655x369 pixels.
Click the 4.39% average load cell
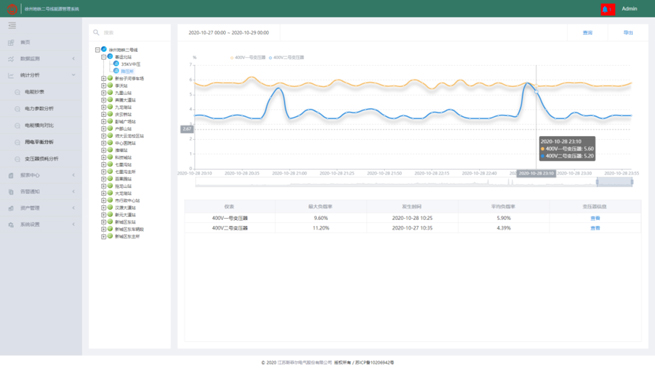[503, 228]
